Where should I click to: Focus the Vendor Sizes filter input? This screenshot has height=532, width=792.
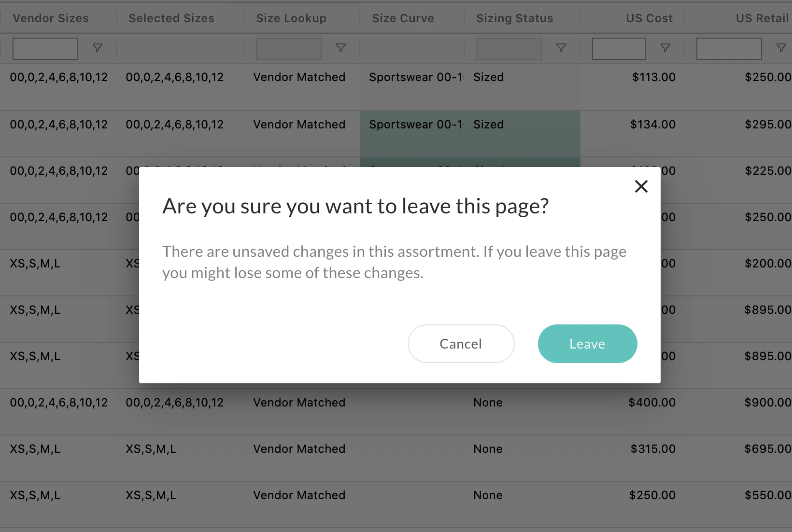coord(45,49)
